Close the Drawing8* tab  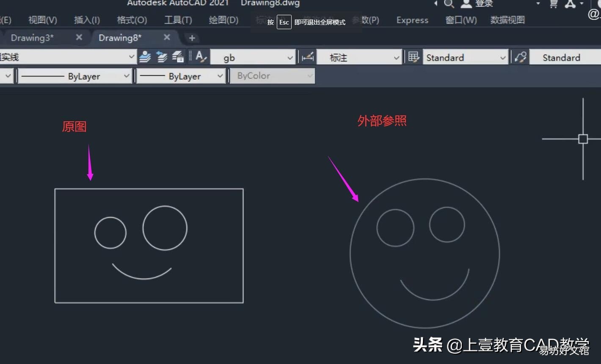(167, 37)
